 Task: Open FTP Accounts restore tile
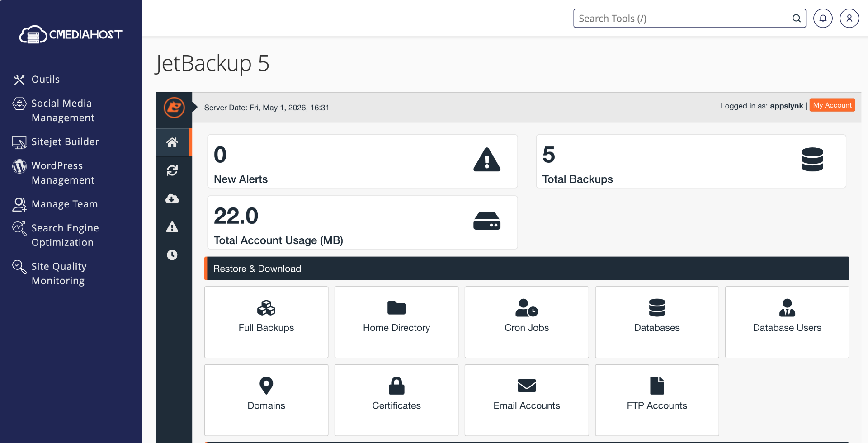tap(657, 400)
